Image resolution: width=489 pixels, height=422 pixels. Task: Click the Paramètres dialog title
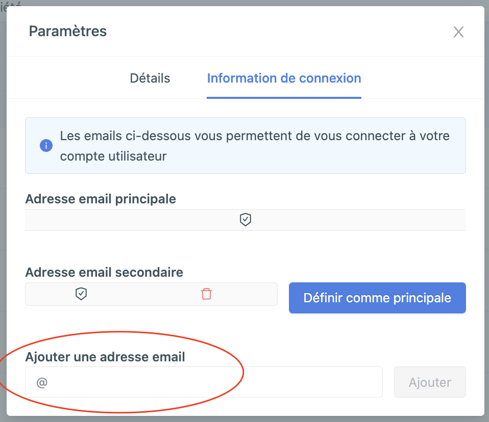[x=68, y=31]
